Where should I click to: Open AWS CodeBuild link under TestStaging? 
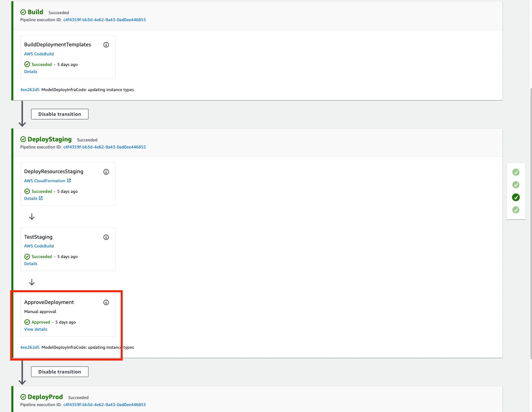(39, 246)
